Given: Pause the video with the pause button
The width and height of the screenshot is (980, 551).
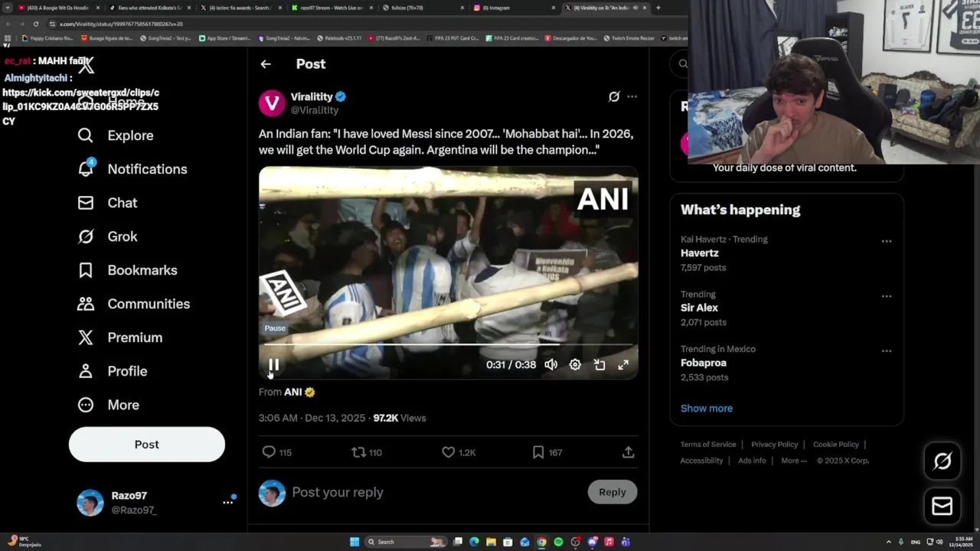Looking at the screenshot, I should pos(273,365).
